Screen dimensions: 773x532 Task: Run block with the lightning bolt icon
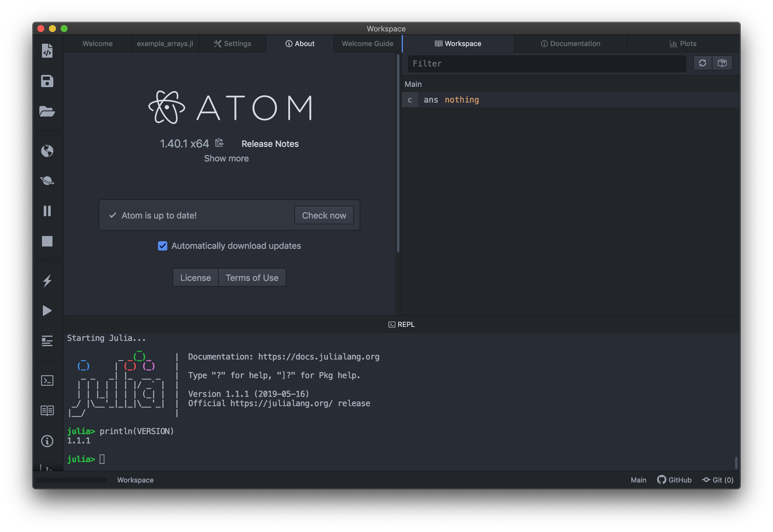coord(47,281)
